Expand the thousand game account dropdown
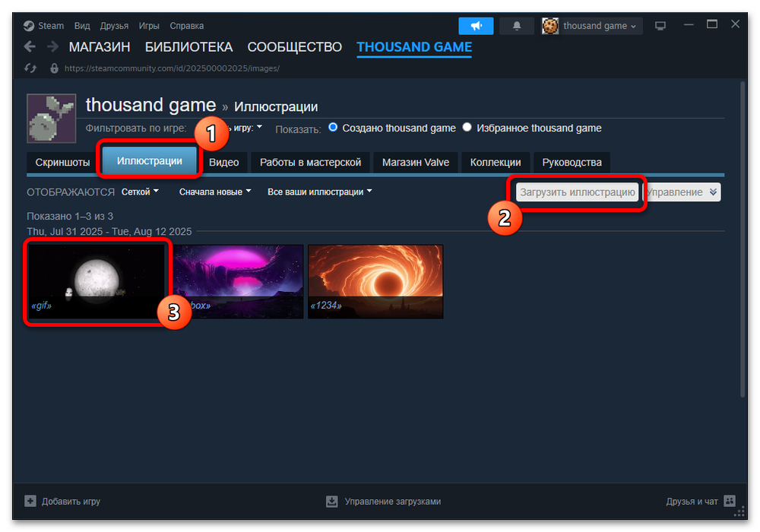 (600, 26)
